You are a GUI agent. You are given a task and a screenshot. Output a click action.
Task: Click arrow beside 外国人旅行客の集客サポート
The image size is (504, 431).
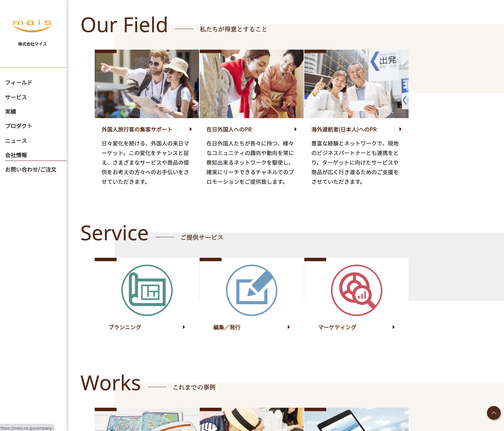point(191,129)
